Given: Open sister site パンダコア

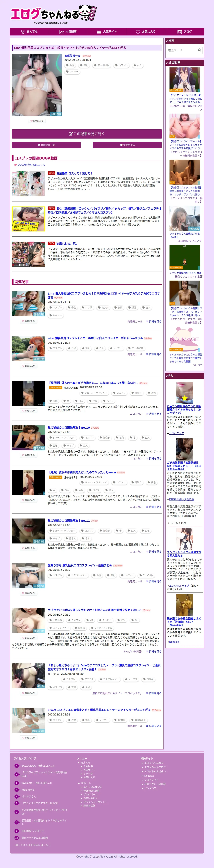Looking at the screenshot, I should [150, 788].
